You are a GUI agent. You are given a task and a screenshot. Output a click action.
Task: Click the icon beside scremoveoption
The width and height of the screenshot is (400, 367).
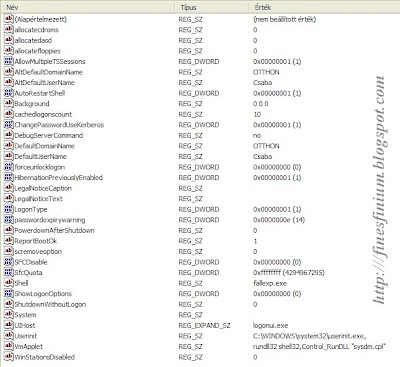coord(8,251)
